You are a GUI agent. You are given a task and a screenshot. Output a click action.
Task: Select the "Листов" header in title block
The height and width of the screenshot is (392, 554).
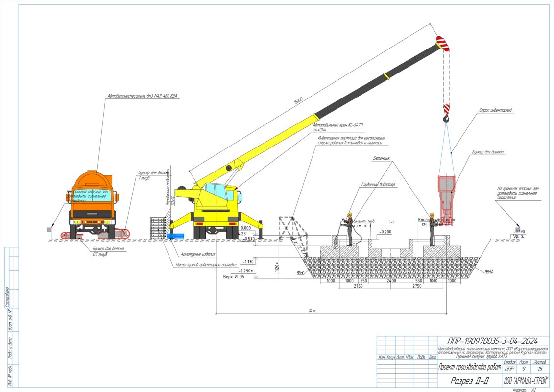[540, 362]
